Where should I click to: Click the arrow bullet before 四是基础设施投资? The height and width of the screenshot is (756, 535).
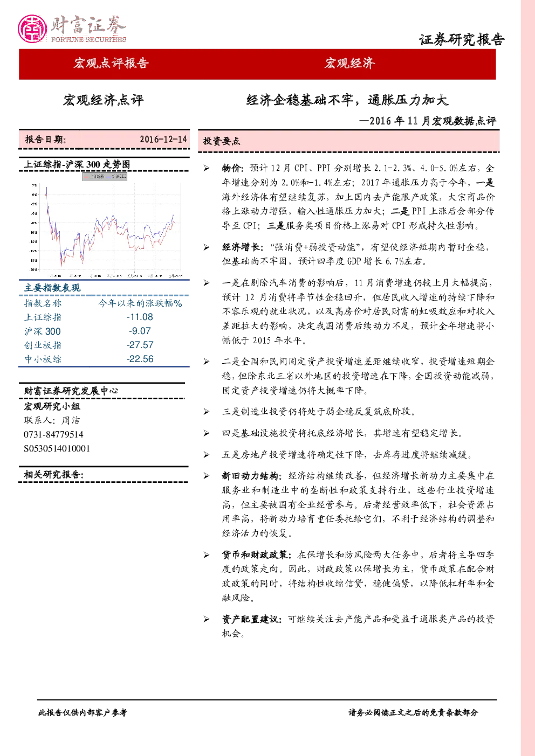tap(207, 433)
